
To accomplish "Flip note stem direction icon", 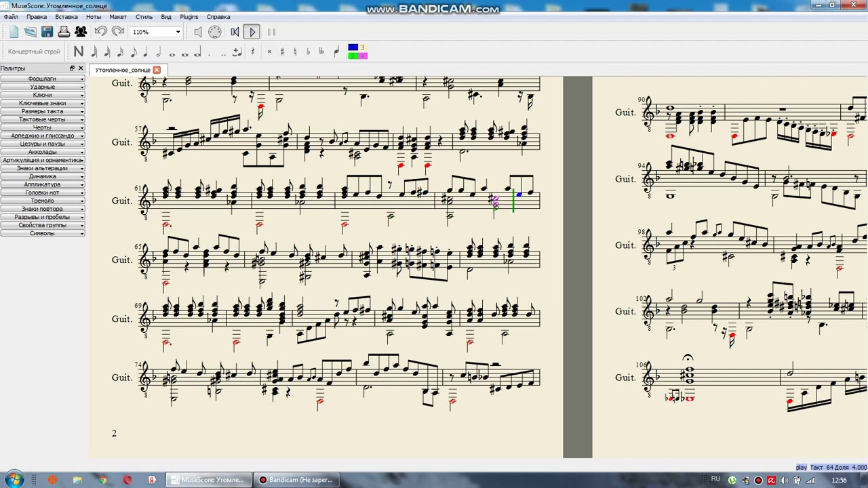I will pos(336,52).
